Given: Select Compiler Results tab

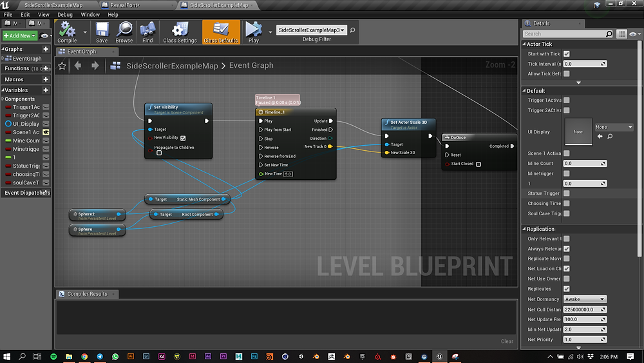Looking at the screenshot, I should [x=87, y=294].
